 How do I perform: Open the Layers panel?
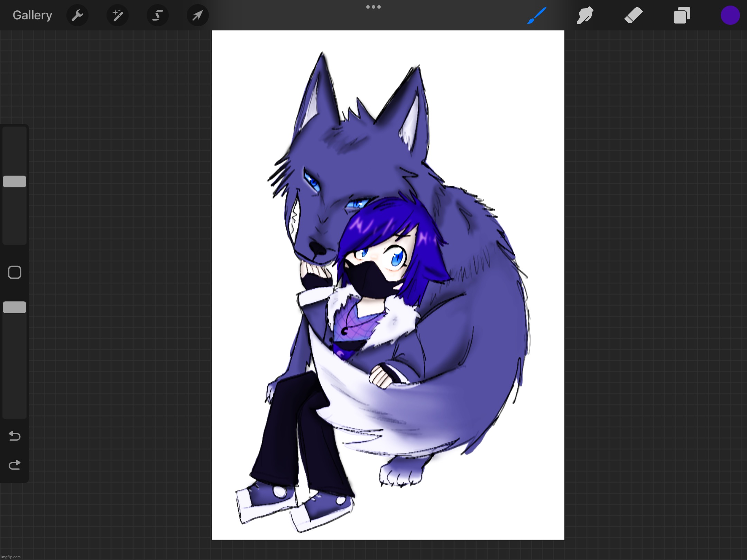coord(682,15)
